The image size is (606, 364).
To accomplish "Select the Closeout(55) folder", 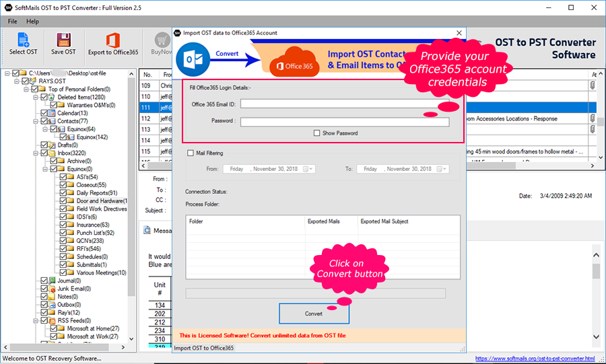I will coord(91,185).
